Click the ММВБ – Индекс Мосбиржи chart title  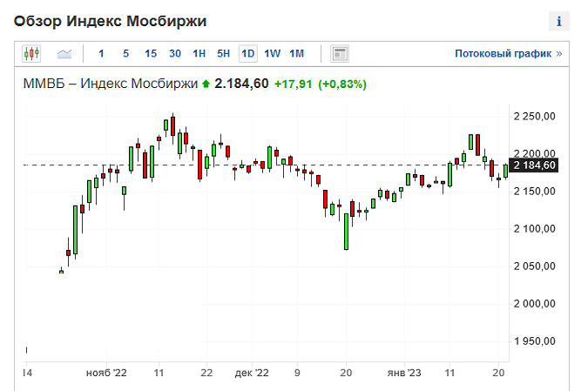109,84
